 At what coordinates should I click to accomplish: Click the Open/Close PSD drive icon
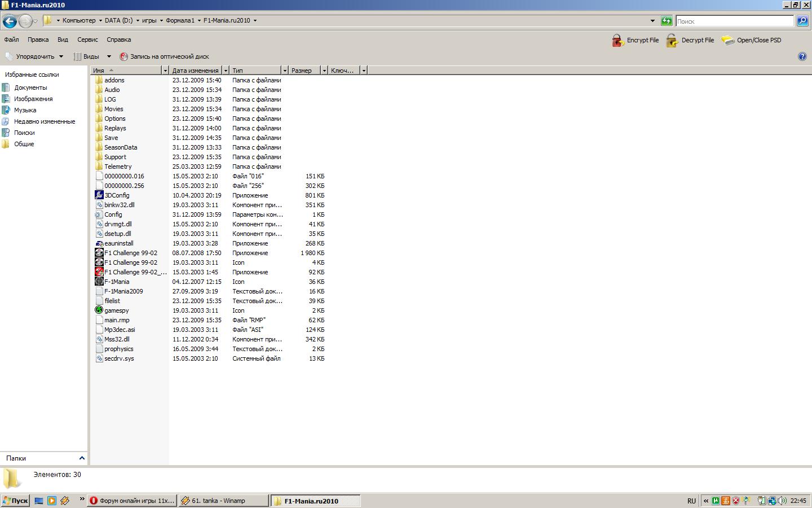click(x=727, y=41)
